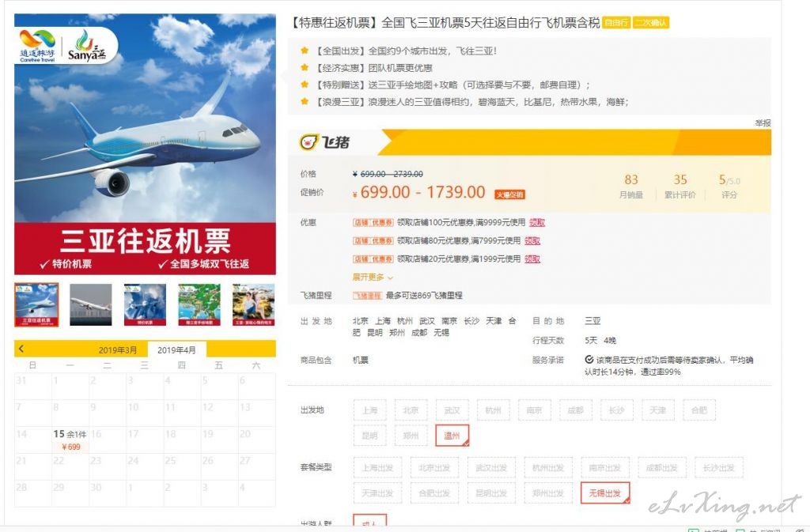Image resolution: width=810 pixels, height=532 pixels.
Task: Select 上海 departure city option
Action: tap(370, 410)
